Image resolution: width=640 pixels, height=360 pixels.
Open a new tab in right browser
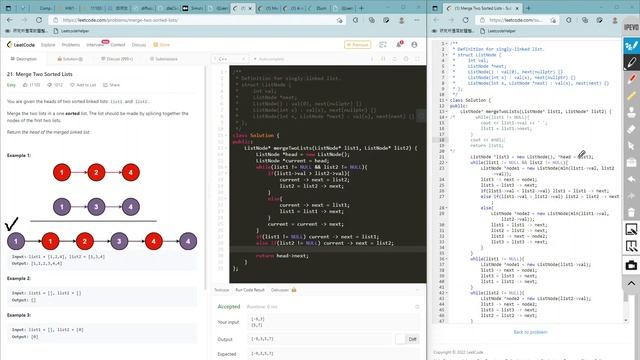pos(528,8)
